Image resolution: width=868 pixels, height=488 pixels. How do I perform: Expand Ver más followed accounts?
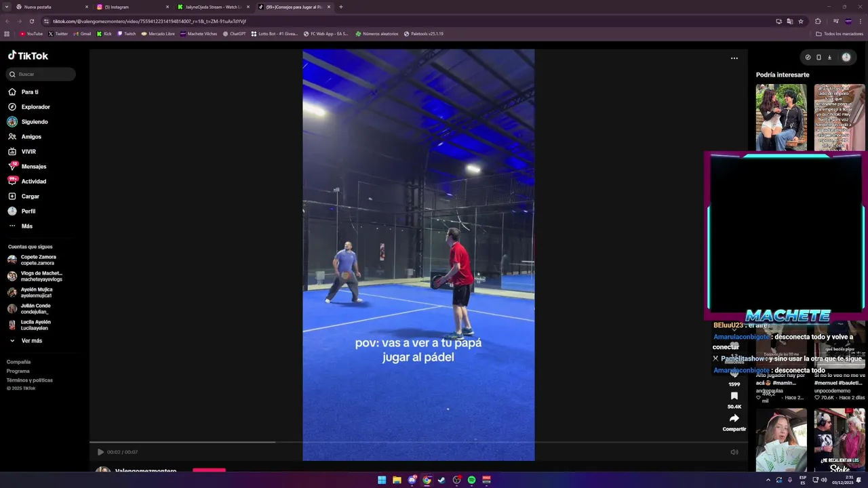point(25,340)
